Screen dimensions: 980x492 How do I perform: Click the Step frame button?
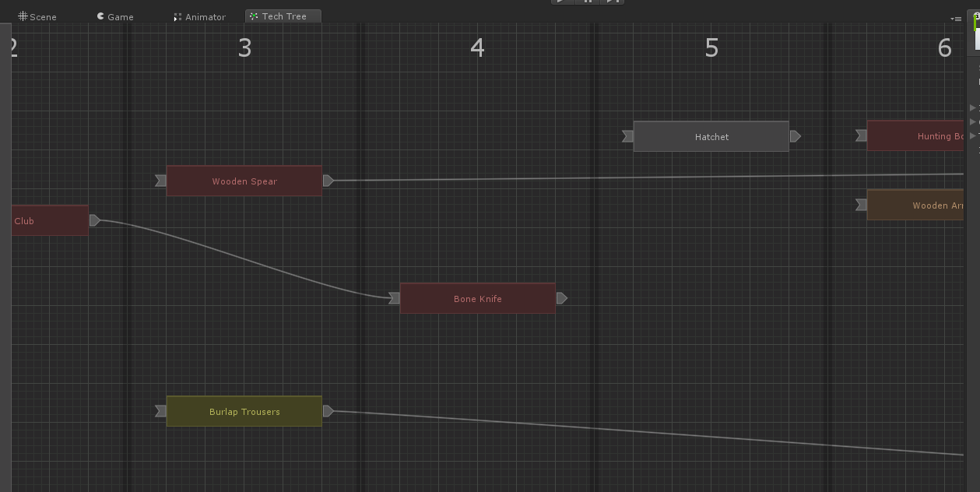pyautogui.click(x=613, y=2)
